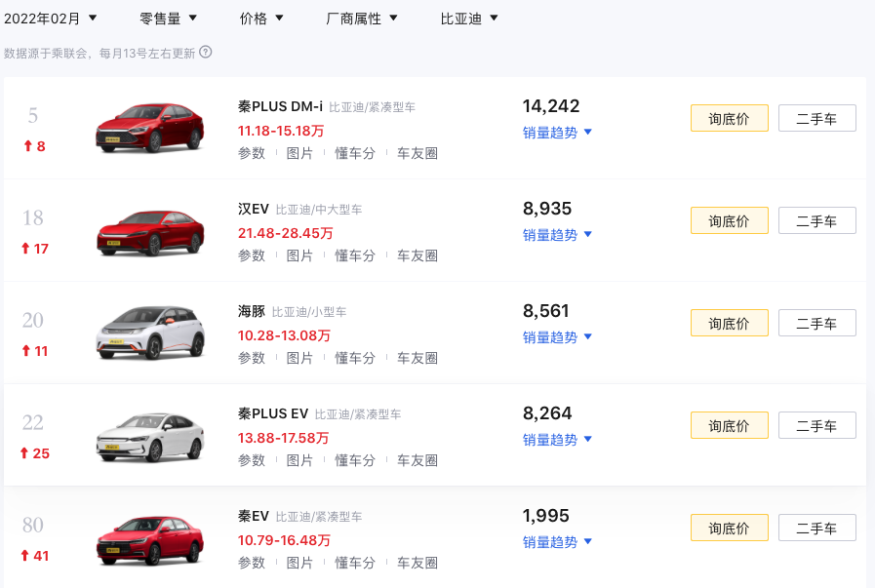875x588 pixels.
Task: Open the 价格 filter dropdown
Action: (261, 19)
